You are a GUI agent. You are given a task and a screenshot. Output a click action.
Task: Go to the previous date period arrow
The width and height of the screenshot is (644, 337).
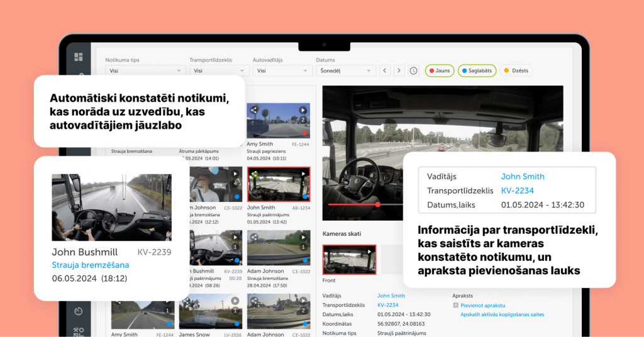(384, 70)
